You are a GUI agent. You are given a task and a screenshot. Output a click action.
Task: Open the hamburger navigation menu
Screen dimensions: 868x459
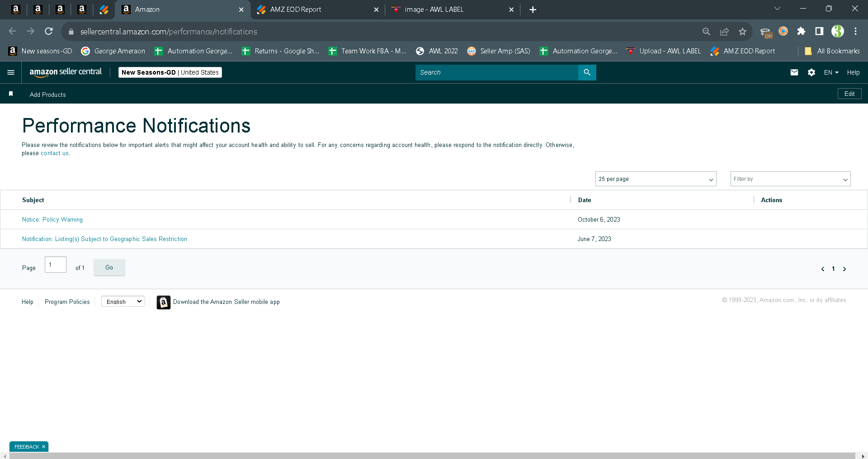coord(11,72)
